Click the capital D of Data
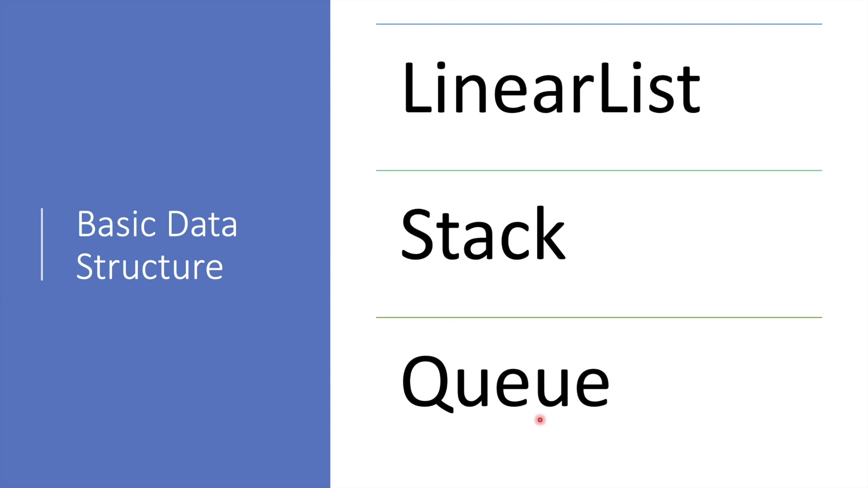This screenshot has width=868, height=488. (178, 224)
